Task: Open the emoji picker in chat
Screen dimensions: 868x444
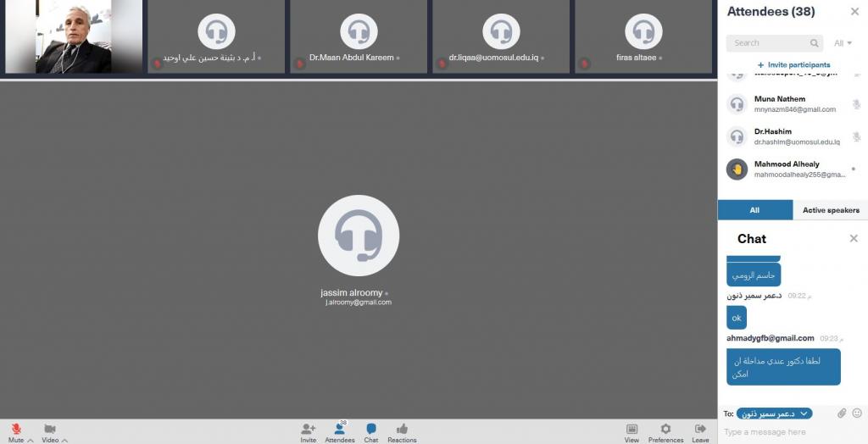Action: pyautogui.click(x=857, y=413)
